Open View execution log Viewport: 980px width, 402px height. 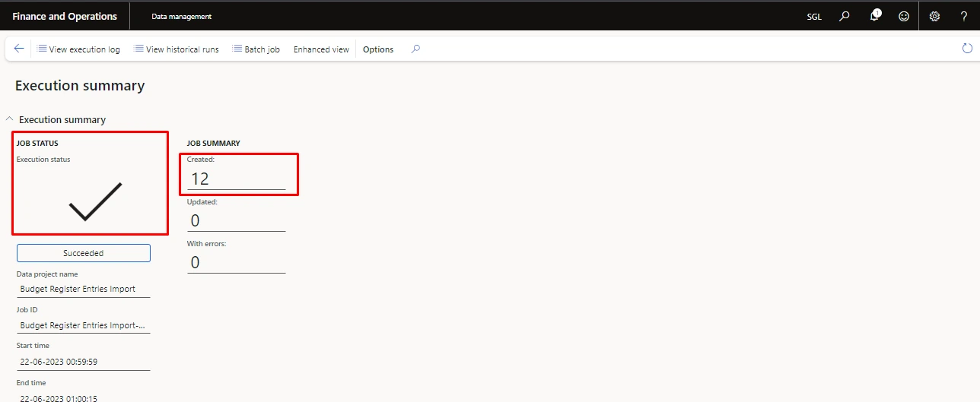(x=78, y=49)
